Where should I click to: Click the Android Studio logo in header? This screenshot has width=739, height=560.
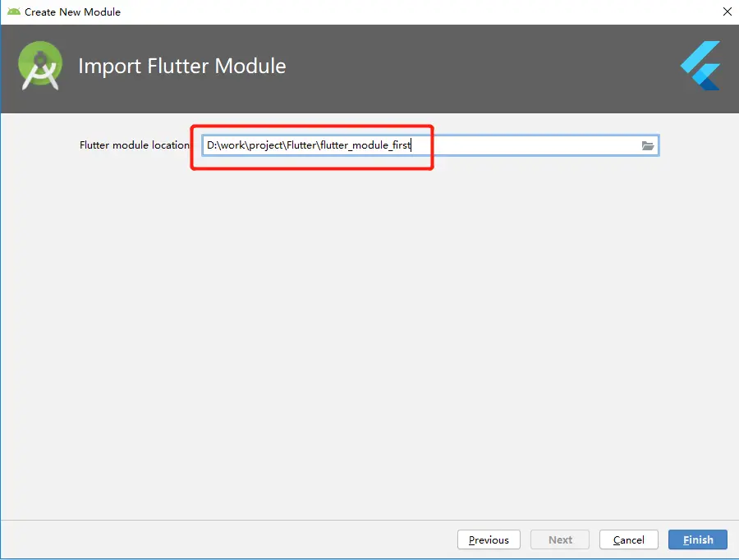coord(40,66)
